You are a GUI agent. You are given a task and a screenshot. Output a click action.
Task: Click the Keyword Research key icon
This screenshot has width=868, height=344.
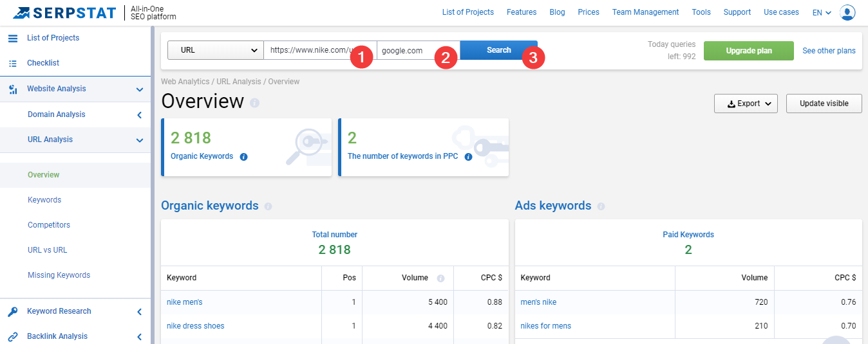(13, 312)
